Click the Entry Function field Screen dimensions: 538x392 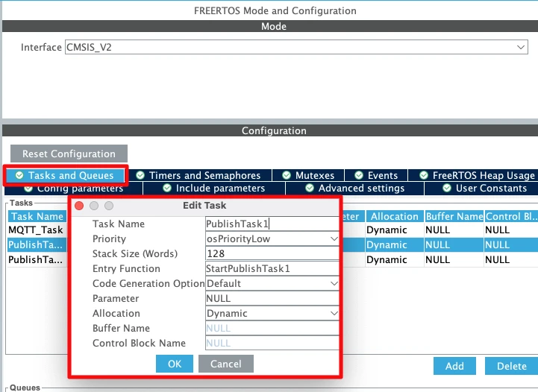pyautogui.click(x=272, y=268)
